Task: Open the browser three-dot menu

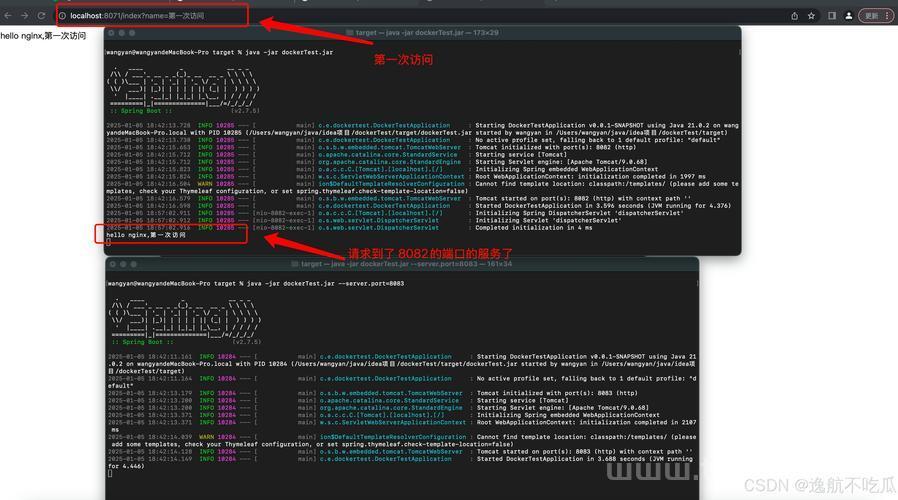Action: (888, 16)
